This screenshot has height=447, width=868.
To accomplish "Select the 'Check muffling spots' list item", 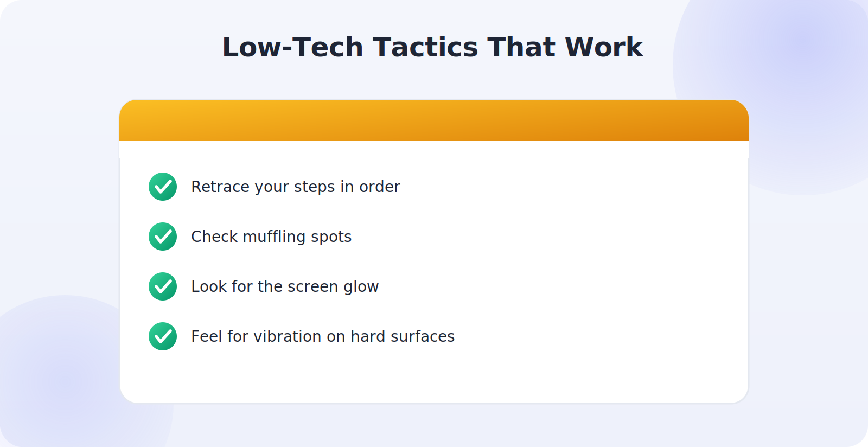I will click(x=271, y=237).
